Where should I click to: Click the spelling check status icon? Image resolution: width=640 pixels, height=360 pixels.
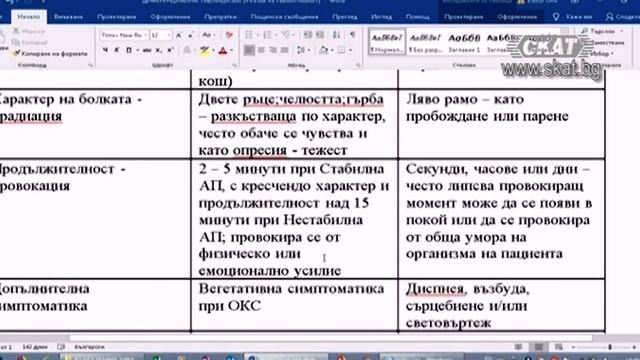61,347
